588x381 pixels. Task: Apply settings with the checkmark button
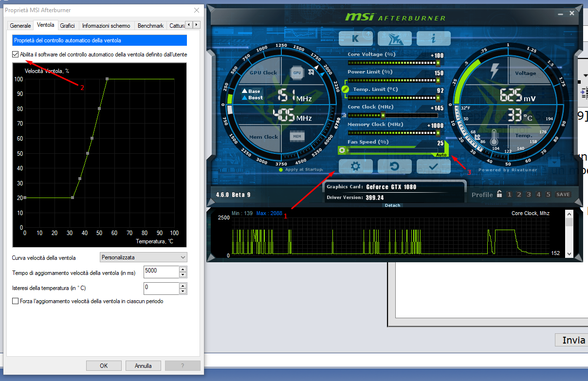point(434,166)
